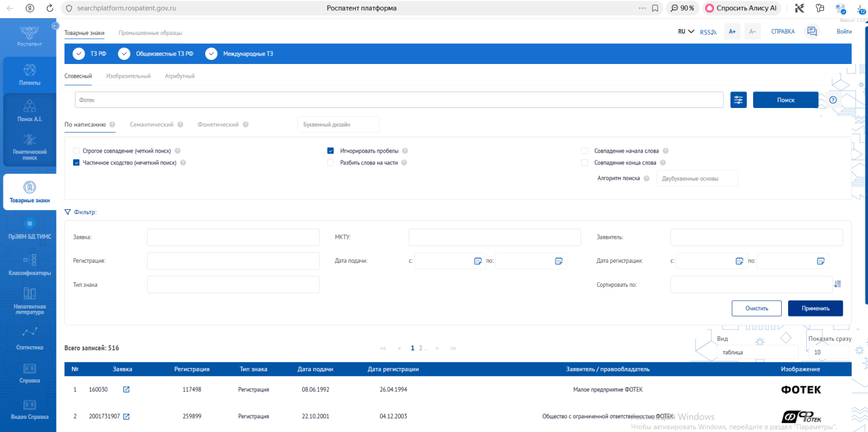Viewport: 868px width, 432px height.
Task: Enable Строгое совпадение checkbox
Action: click(77, 151)
